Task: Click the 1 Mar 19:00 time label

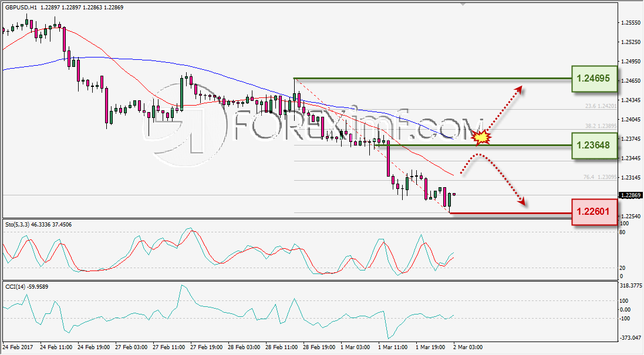Action: [430, 347]
